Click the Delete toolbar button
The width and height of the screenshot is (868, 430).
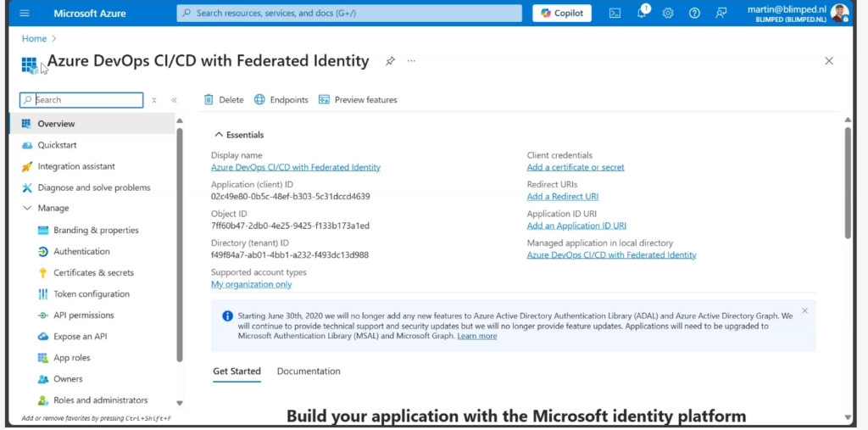[x=224, y=100]
